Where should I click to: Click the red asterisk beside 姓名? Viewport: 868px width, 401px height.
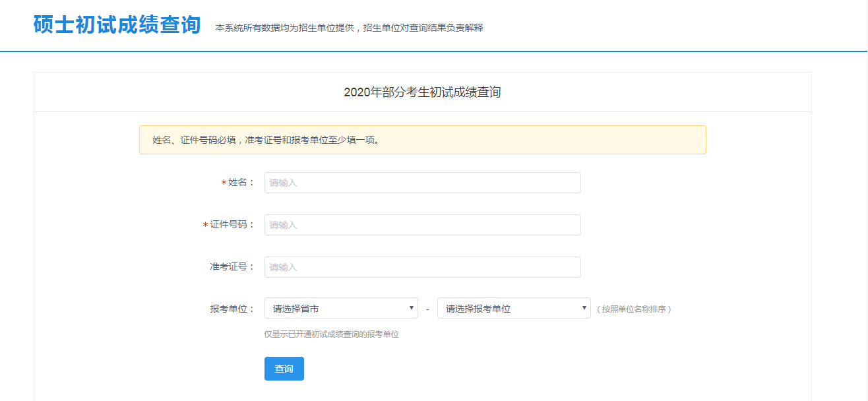(x=224, y=183)
